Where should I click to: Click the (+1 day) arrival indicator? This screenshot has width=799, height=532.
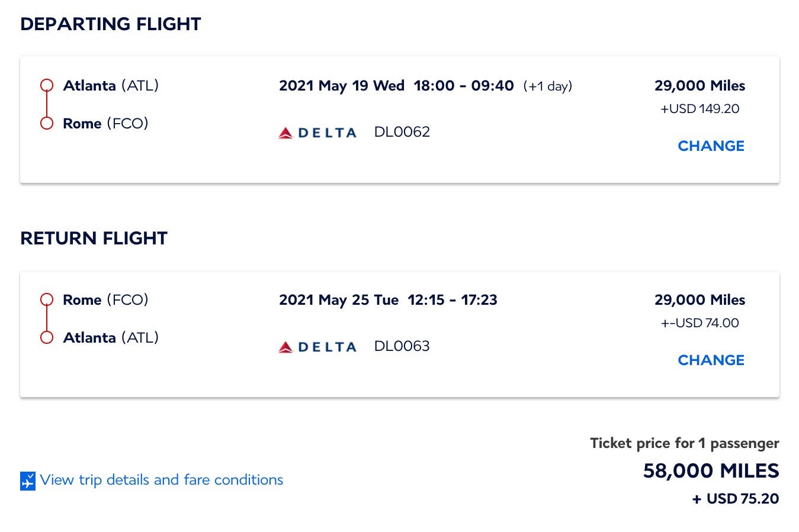[x=547, y=86]
